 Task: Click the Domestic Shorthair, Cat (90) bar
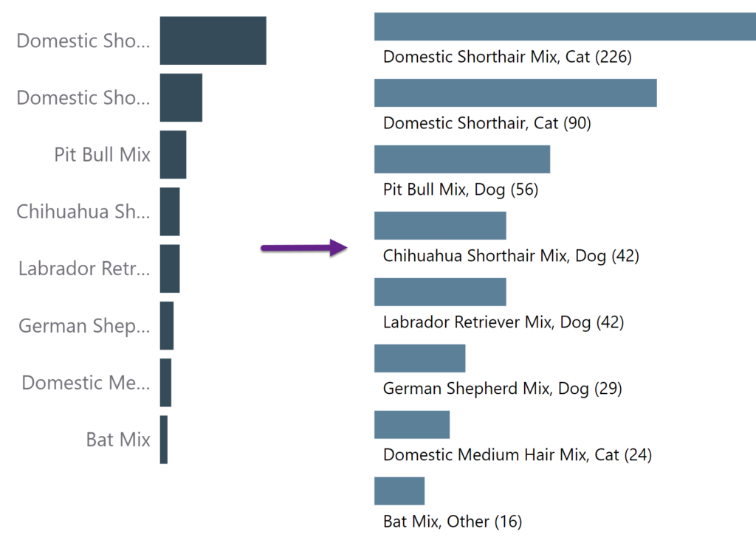click(515, 93)
